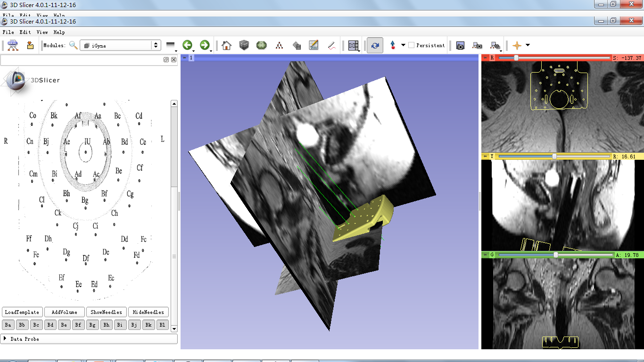Screen dimensions: 644x362
Task: Open the Volume Rendering cube icon
Action: point(244,45)
